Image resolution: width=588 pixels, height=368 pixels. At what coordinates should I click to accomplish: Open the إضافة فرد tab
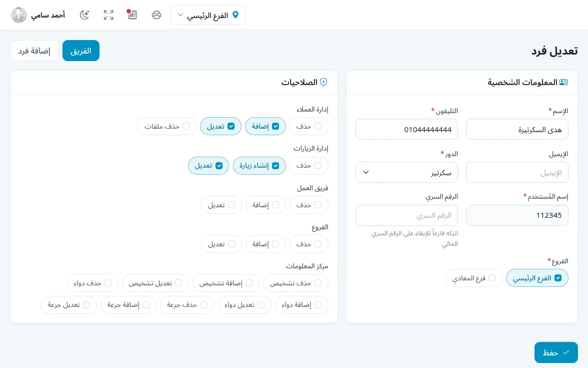(34, 51)
